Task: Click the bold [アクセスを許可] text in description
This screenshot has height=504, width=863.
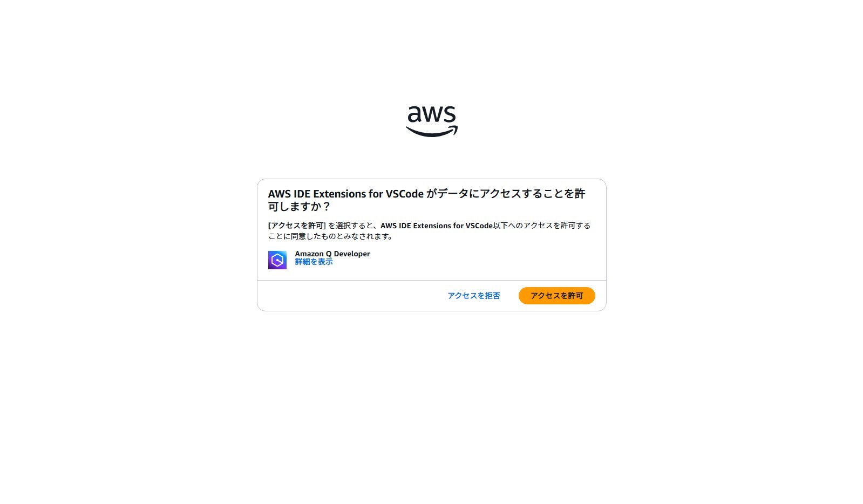Action: tap(297, 226)
